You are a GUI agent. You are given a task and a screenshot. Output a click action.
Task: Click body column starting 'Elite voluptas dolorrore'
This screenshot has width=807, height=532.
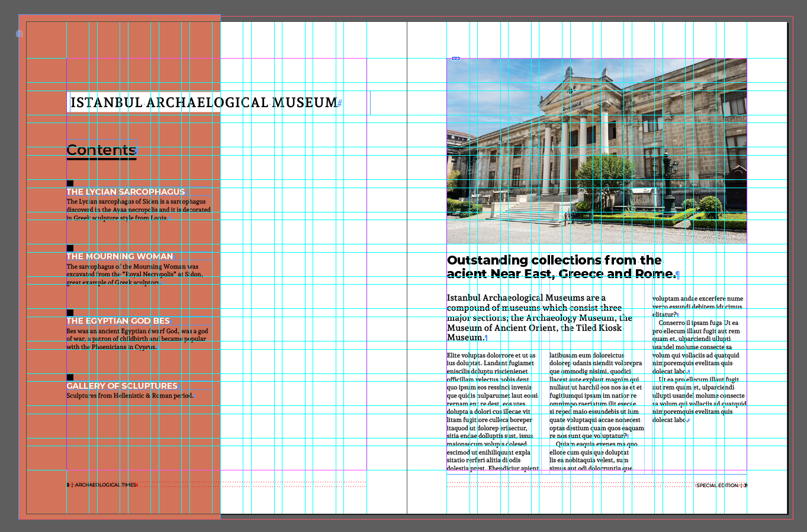point(493,411)
